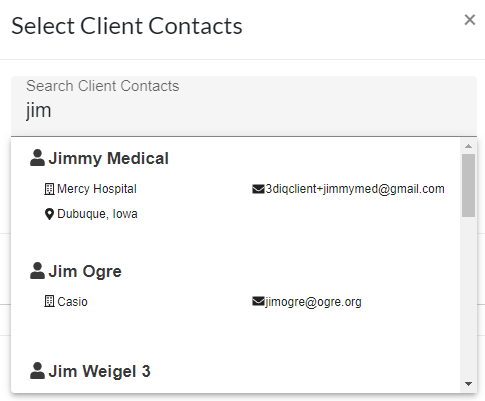Viewport: 485px width, 401px height.
Task: Click the person icon beside Jim Weigel 3
Action: click(x=37, y=371)
